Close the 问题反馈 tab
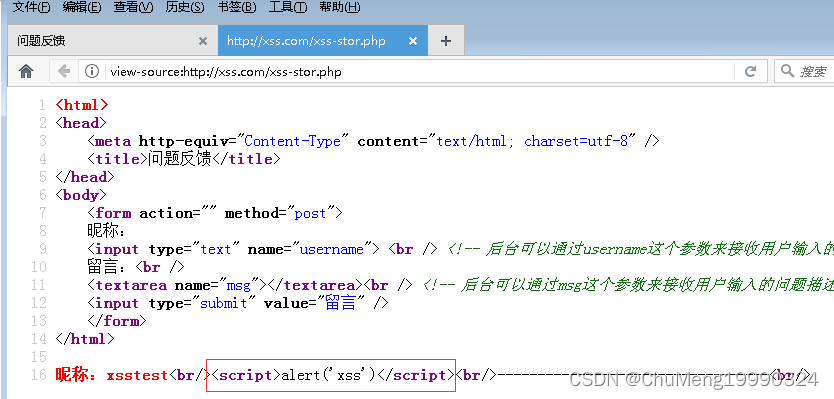The width and height of the screenshot is (834, 399). [x=202, y=41]
